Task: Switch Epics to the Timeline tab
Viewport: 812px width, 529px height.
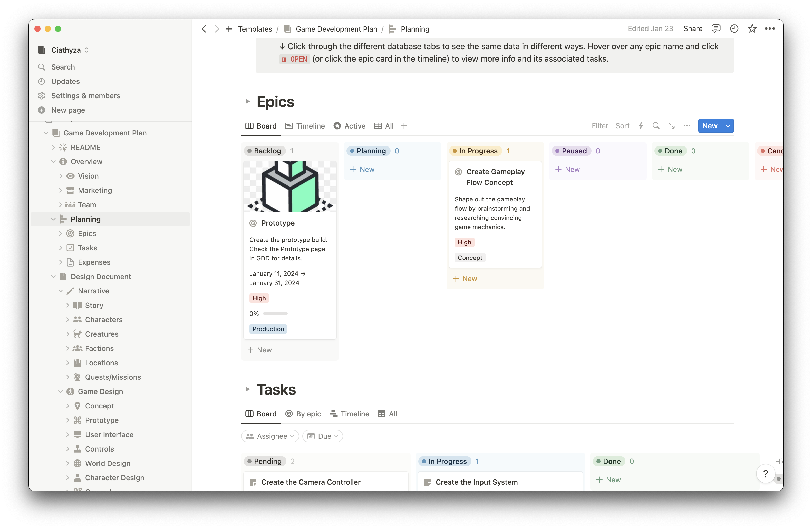Action: [x=305, y=126]
